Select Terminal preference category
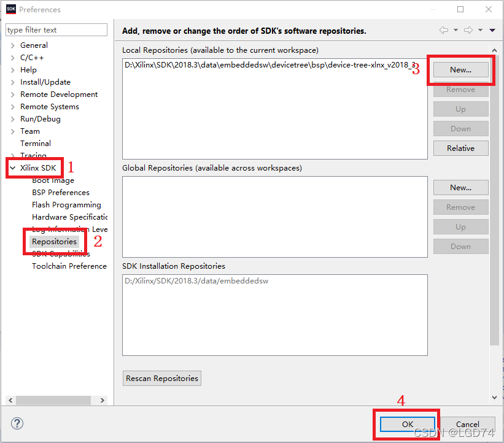 (x=36, y=144)
